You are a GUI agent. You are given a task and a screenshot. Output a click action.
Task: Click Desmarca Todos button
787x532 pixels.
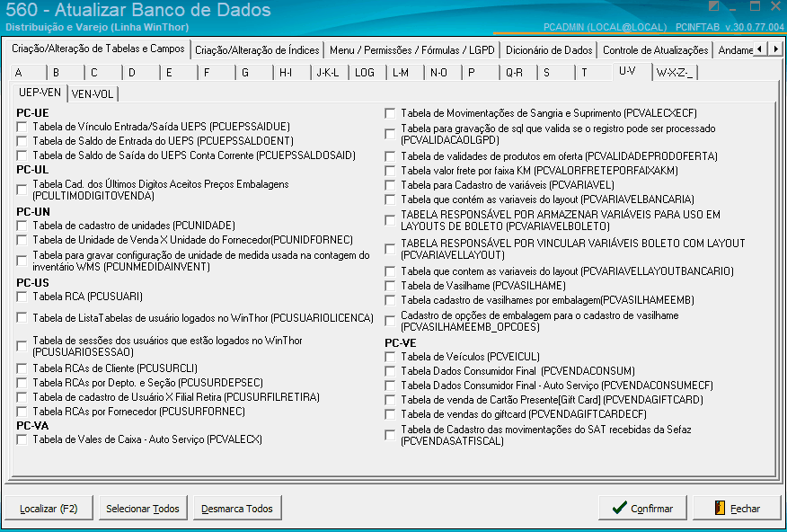pyautogui.click(x=237, y=508)
